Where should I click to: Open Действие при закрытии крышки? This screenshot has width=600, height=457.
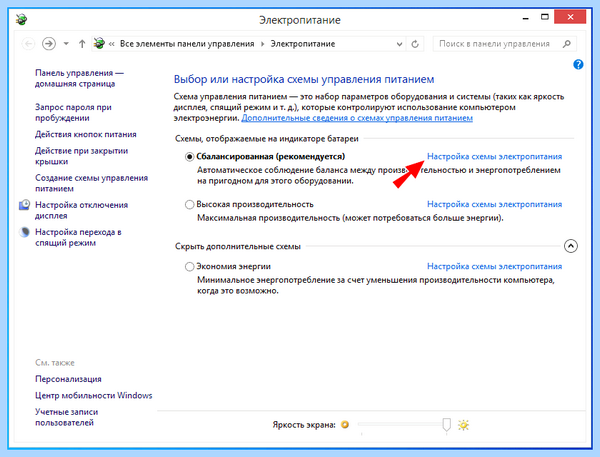click(x=82, y=156)
